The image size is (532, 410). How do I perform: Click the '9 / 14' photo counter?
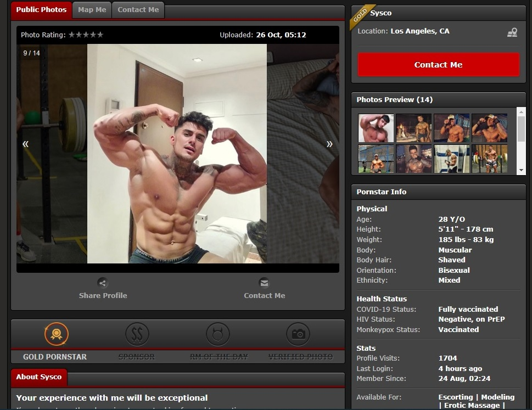pos(31,53)
